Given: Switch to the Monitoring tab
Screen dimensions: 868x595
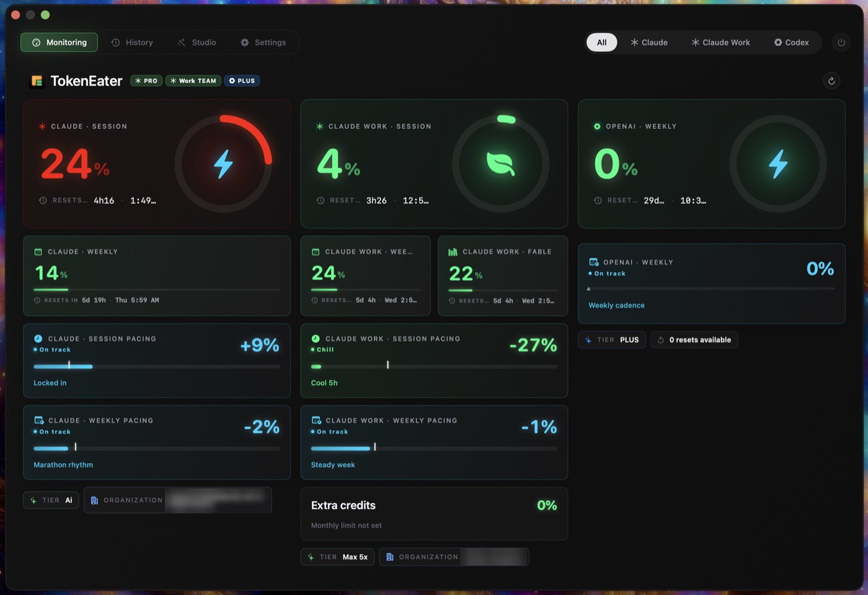Looking at the screenshot, I should pyautogui.click(x=59, y=42).
